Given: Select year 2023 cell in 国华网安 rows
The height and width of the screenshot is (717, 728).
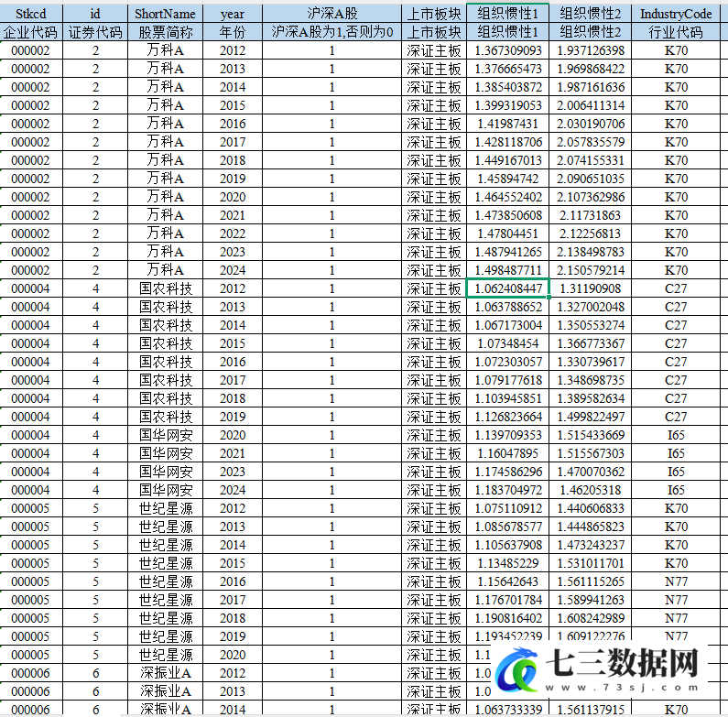Looking at the screenshot, I should click(233, 472).
